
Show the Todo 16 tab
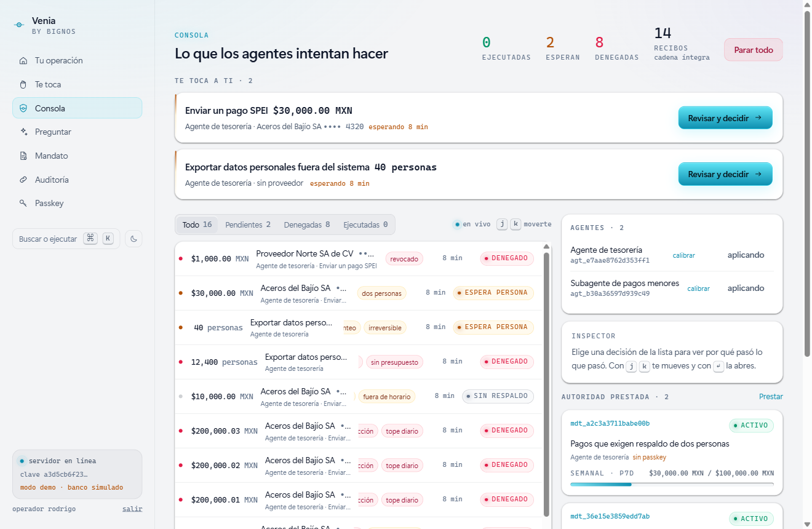coord(197,225)
